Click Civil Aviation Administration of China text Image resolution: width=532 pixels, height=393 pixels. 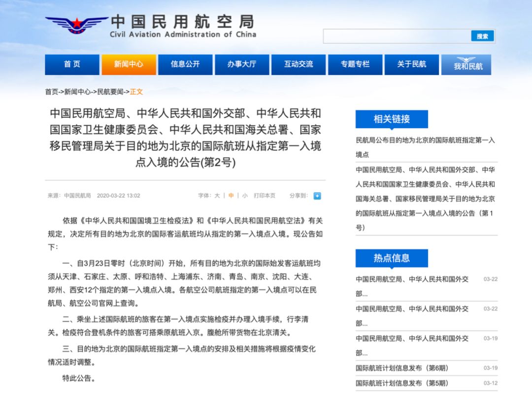tap(183, 35)
